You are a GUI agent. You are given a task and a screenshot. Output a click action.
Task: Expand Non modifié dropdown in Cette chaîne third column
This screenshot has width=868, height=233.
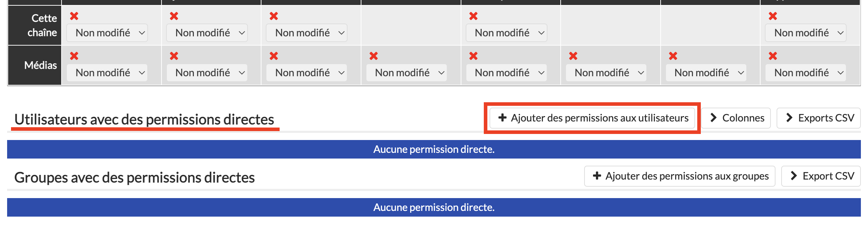[307, 33]
